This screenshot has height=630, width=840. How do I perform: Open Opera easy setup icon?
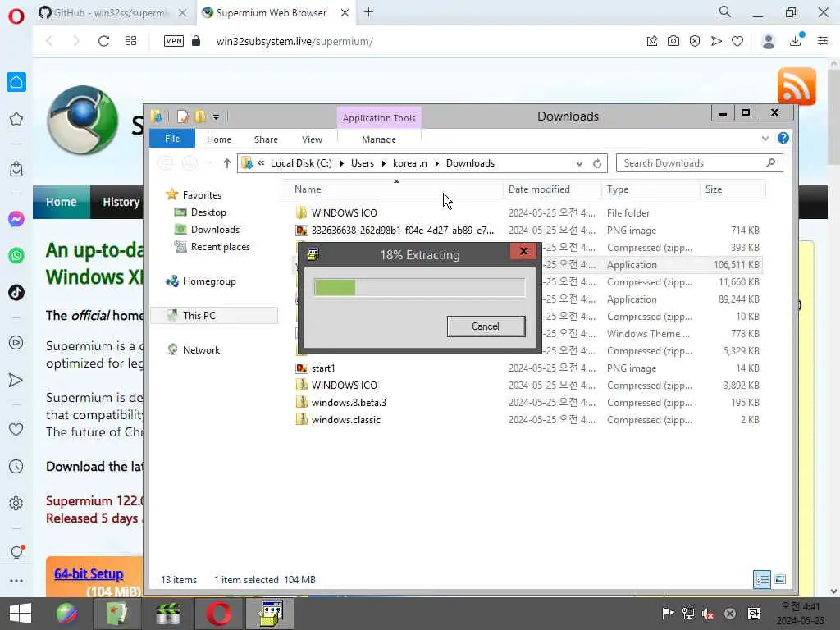coord(823,41)
